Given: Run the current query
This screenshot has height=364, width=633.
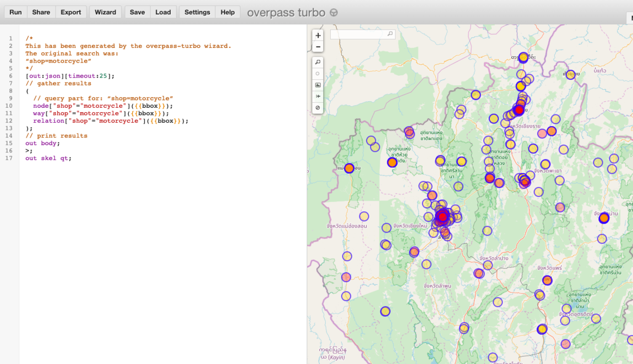Looking at the screenshot, I should click(x=15, y=12).
